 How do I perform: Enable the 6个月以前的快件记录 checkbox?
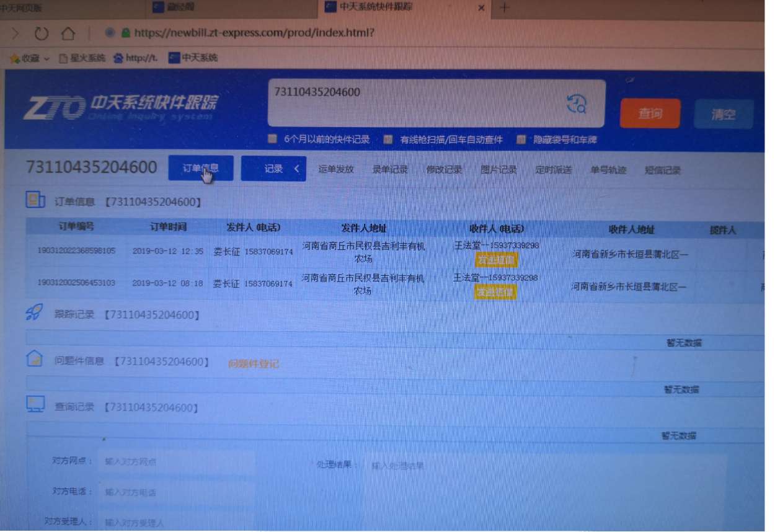click(272, 140)
